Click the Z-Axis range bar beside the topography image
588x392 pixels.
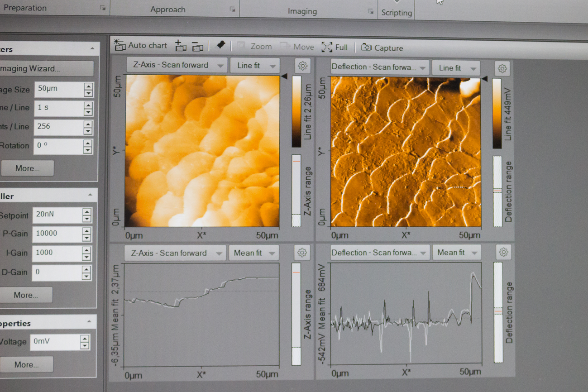click(x=296, y=190)
